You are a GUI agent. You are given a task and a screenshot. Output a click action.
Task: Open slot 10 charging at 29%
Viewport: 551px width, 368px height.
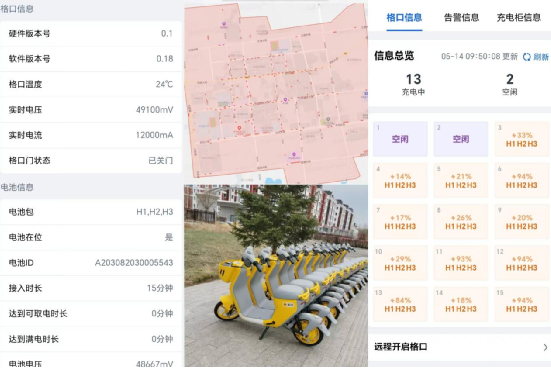(400, 263)
